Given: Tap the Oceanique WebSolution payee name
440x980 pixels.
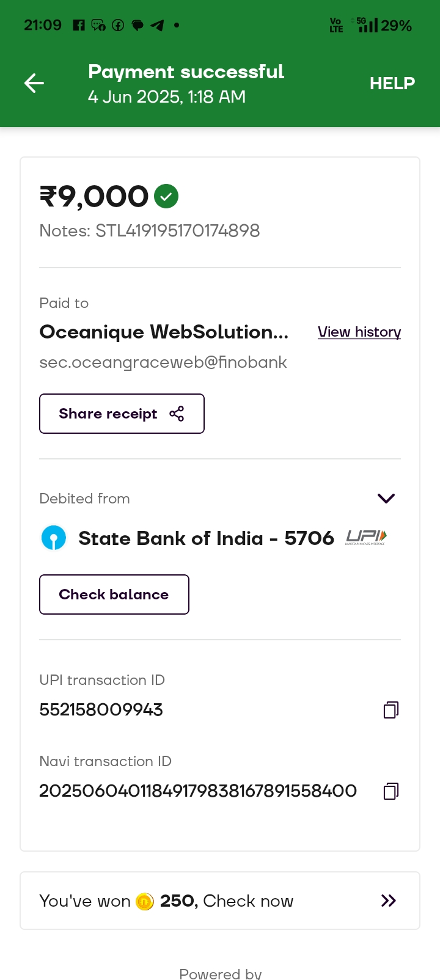Looking at the screenshot, I should pos(164,332).
